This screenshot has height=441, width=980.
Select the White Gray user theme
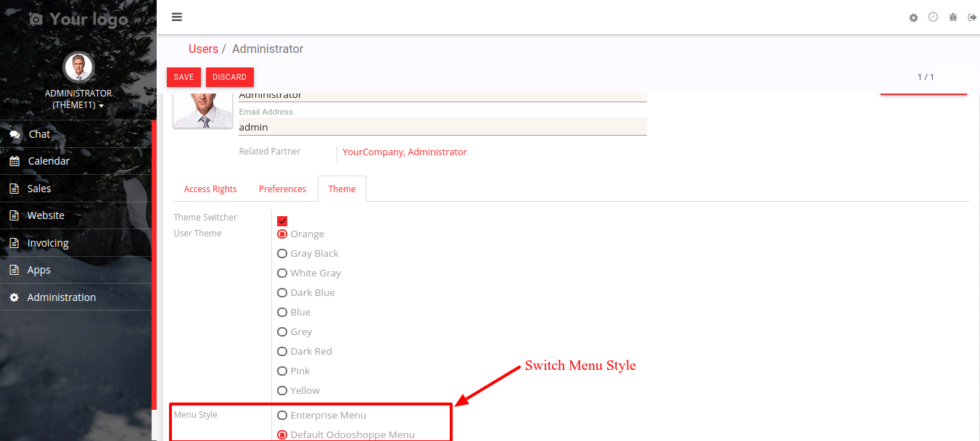[282, 273]
